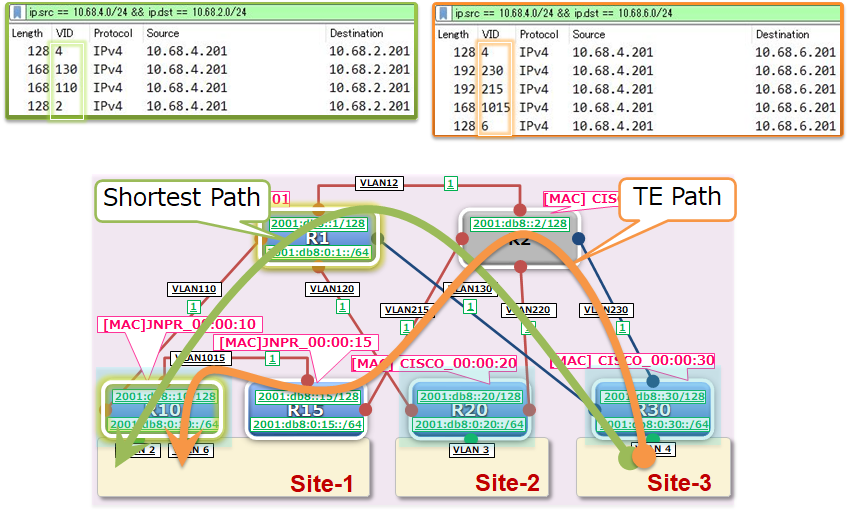Image resolution: width=849 pixels, height=514 pixels.
Task: Click the Destination header in the 10.68.2.0/24 table
Action: pos(356,33)
